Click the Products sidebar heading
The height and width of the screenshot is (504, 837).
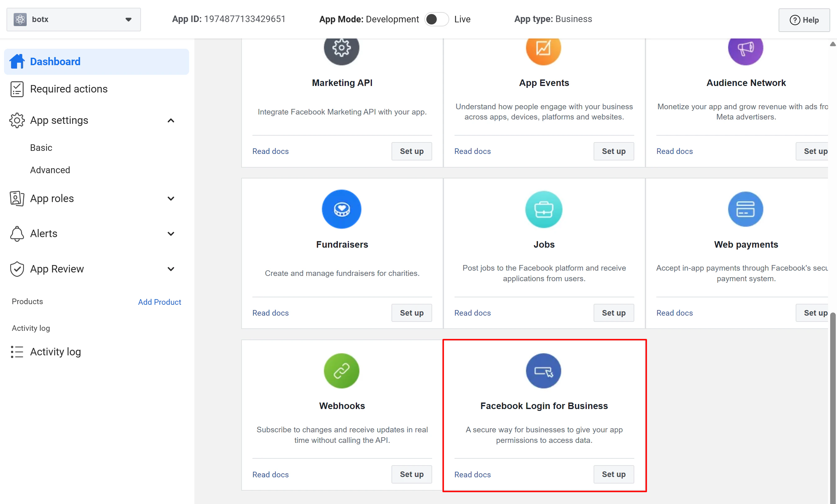(27, 302)
